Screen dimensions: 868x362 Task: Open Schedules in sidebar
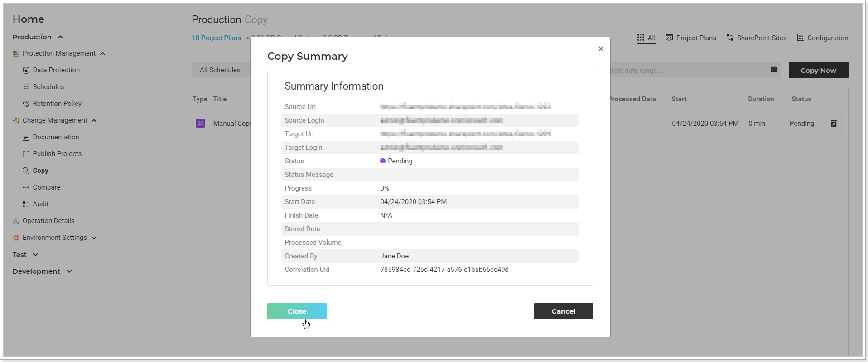pyautogui.click(x=48, y=87)
